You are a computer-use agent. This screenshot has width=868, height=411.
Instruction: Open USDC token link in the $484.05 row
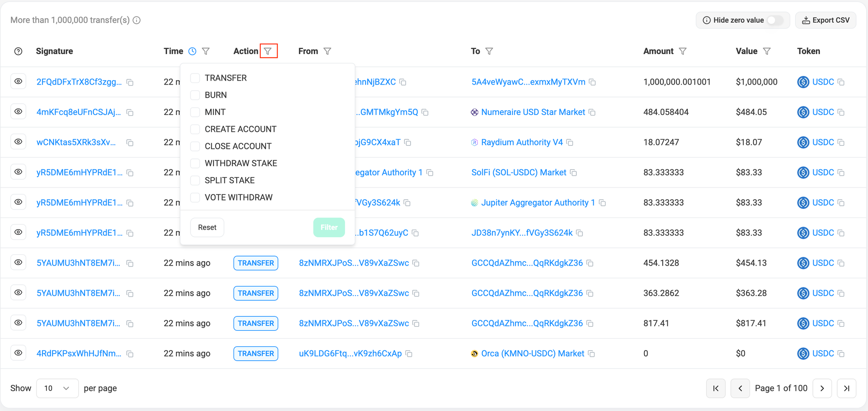[x=823, y=112]
